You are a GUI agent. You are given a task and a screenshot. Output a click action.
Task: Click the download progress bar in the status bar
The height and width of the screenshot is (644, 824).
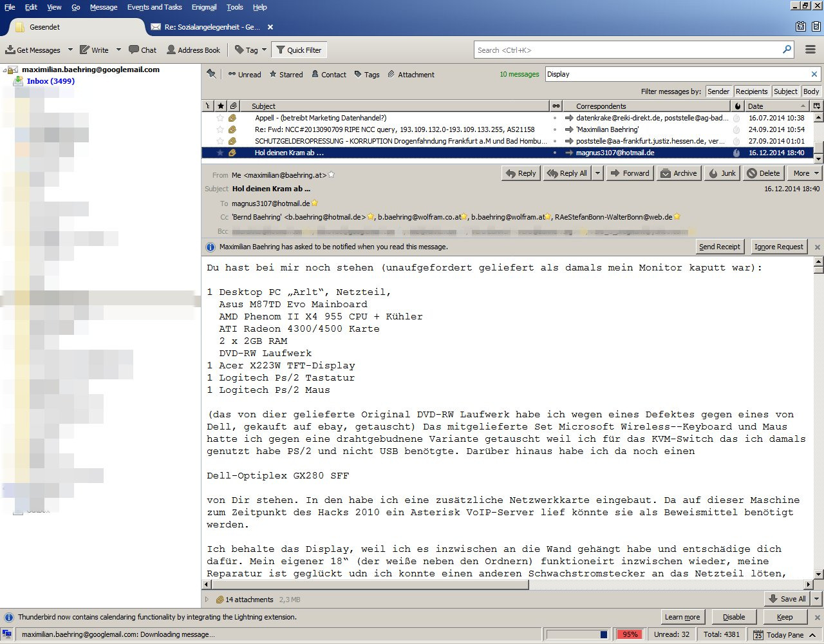pos(577,634)
